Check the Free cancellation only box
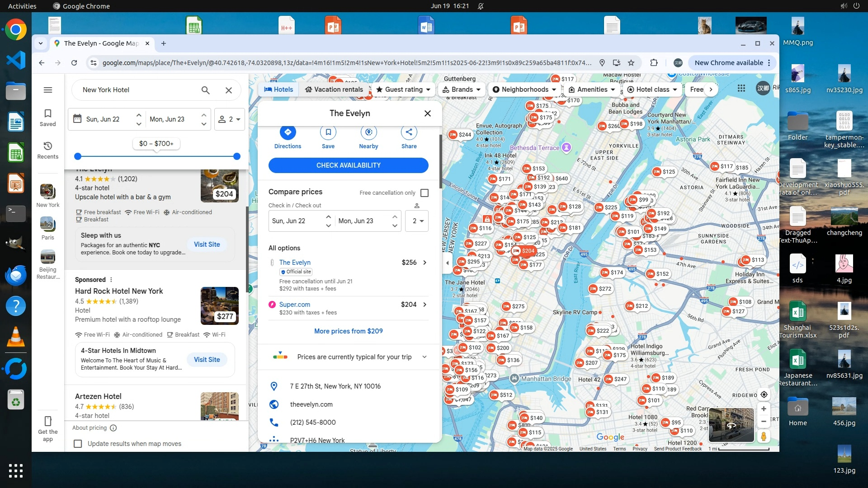The height and width of the screenshot is (488, 868). point(425,193)
